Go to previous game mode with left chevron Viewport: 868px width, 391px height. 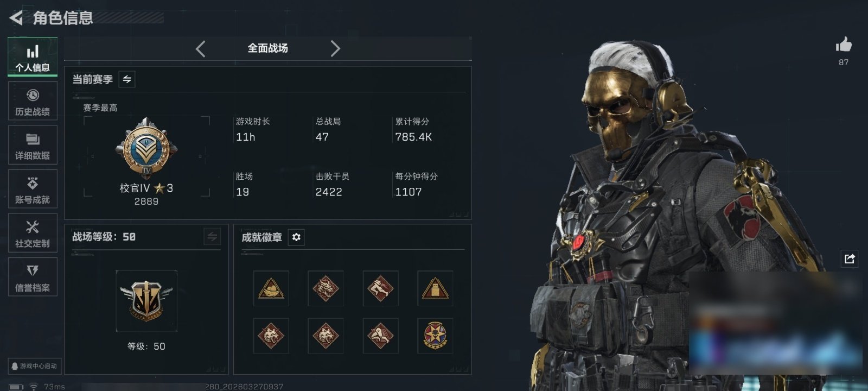click(x=201, y=49)
